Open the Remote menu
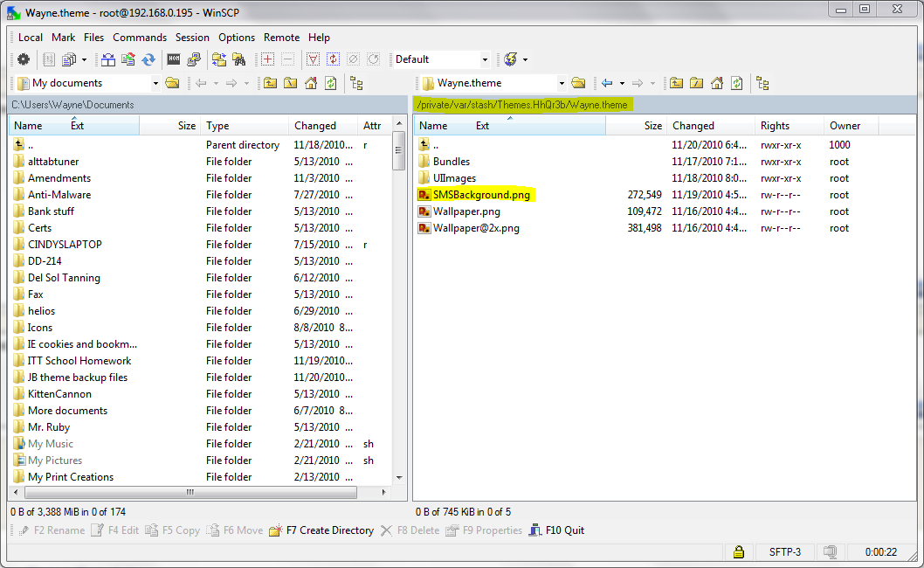The height and width of the screenshot is (568, 924). 281,38
